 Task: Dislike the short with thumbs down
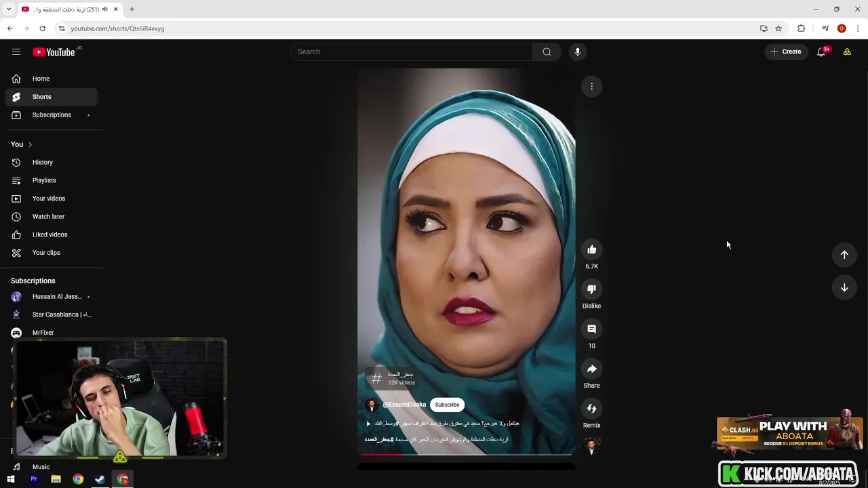point(591,289)
